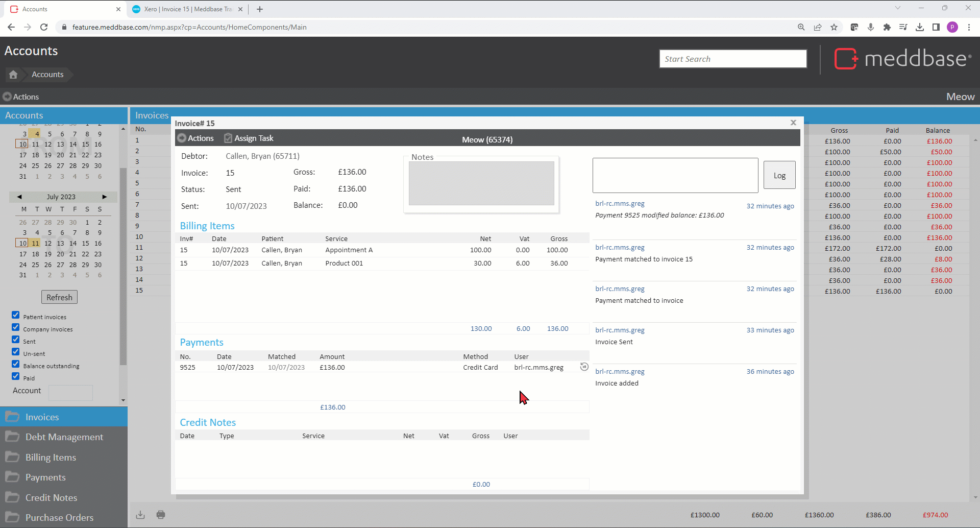Disable the Un-sent filter checkbox
980x528 pixels.
coord(16,352)
